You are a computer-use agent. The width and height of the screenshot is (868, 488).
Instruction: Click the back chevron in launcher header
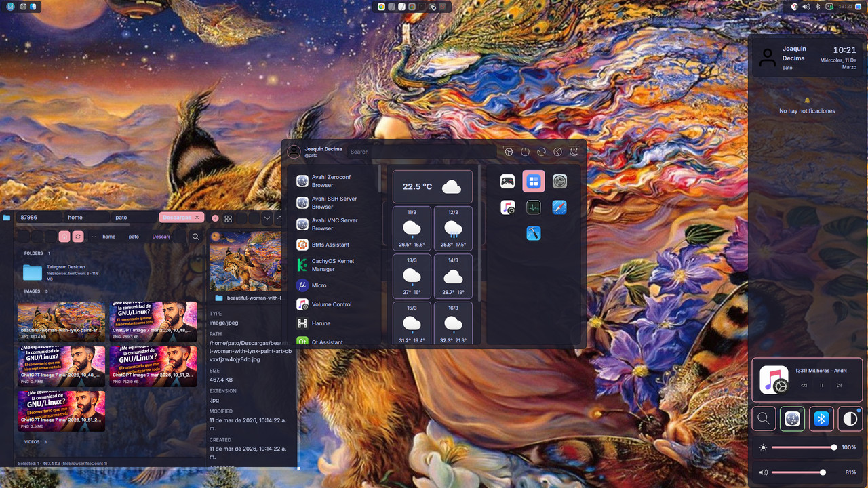point(558,152)
